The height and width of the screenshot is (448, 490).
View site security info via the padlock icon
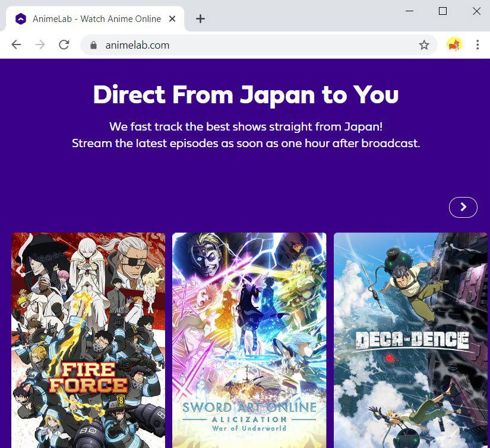click(93, 45)
